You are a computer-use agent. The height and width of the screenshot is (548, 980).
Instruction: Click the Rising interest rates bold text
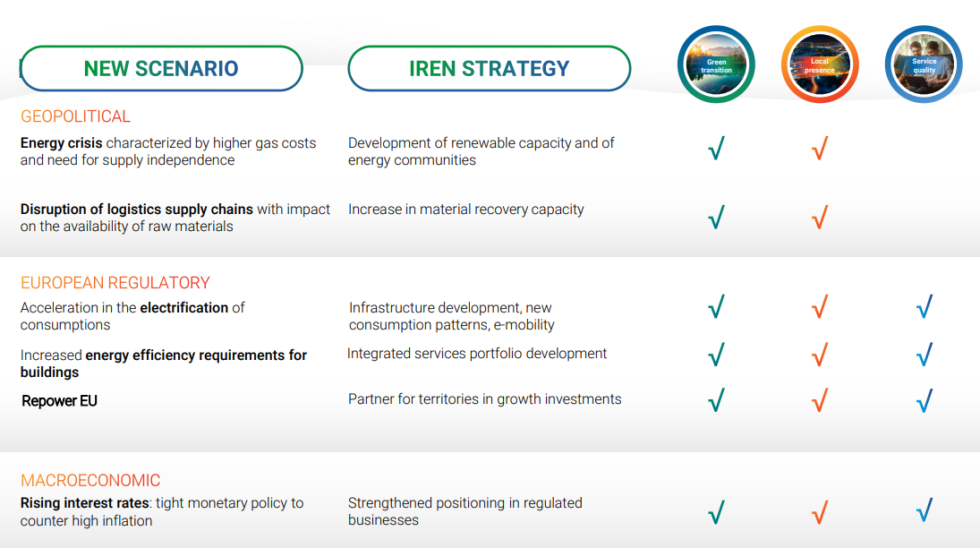pos(84,503)
